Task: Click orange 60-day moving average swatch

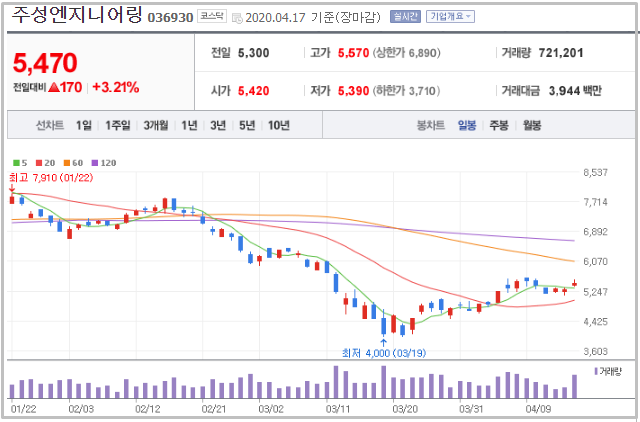Action: (x=67, y=163)
